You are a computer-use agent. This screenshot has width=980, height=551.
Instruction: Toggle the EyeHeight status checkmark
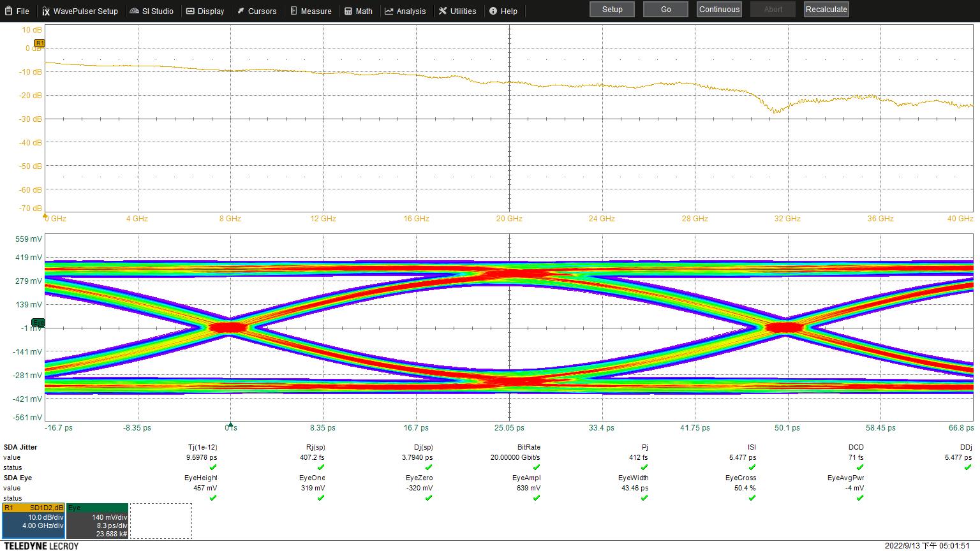click(x=212, y=498)
